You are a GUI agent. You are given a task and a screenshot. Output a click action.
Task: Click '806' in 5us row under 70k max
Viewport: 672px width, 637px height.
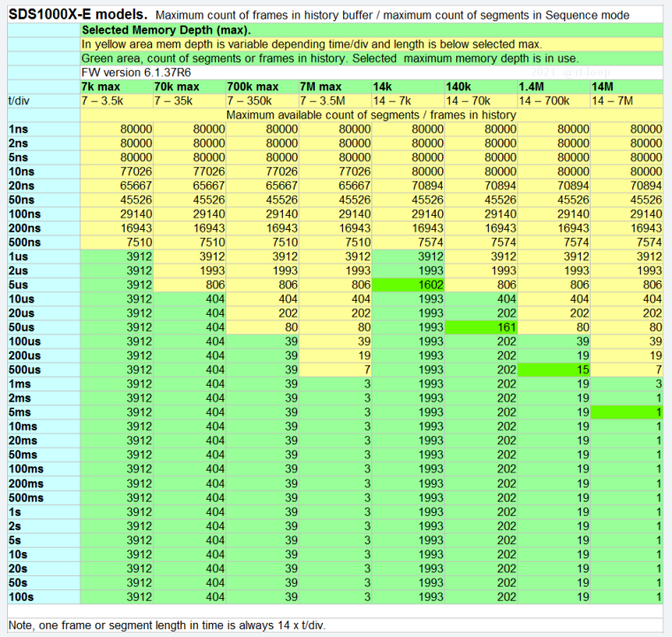pos(189,285)
